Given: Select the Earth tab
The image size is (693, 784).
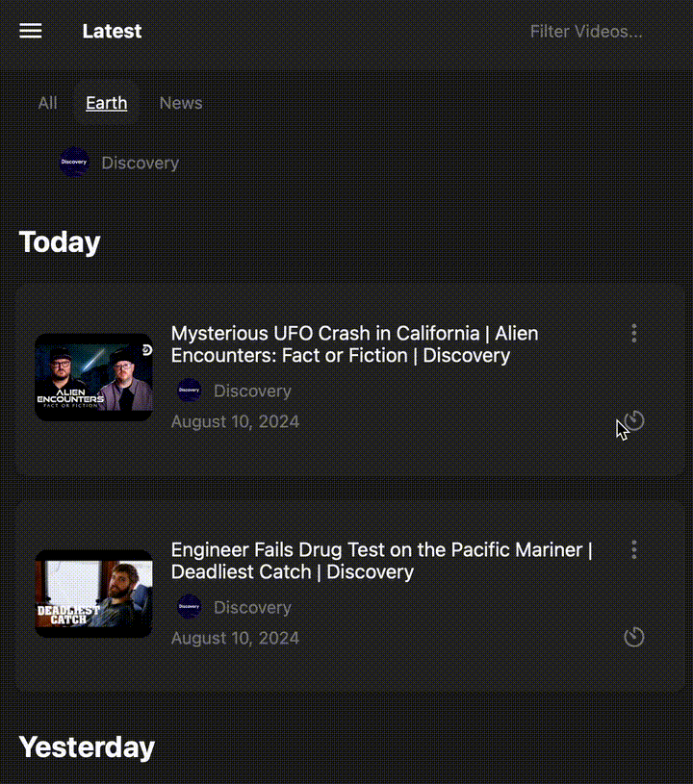Looking at the screenshot, I should (x=106, y=103).
